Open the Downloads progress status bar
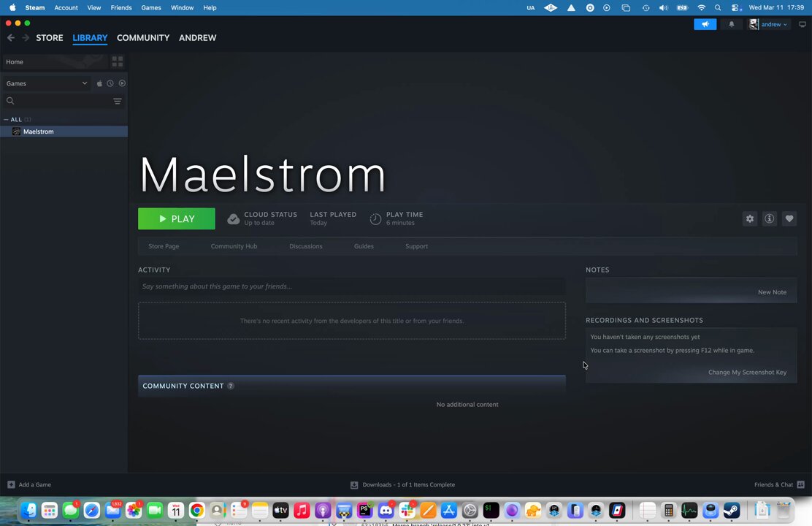Screen dimensions: 812x526 tap(403, 484)
